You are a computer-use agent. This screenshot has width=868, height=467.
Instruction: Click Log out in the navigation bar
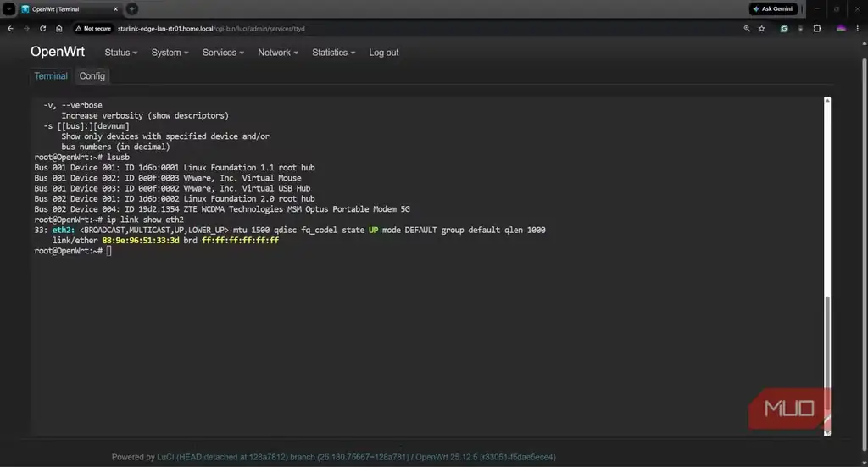384,52
